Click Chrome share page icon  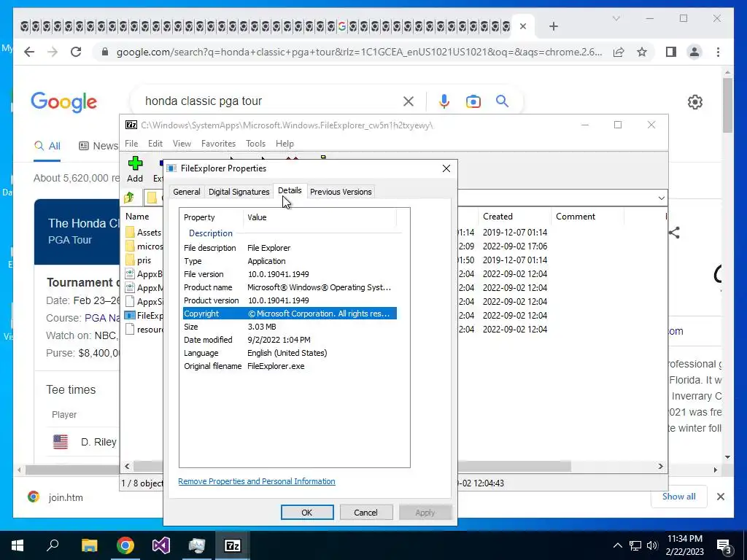619,52
